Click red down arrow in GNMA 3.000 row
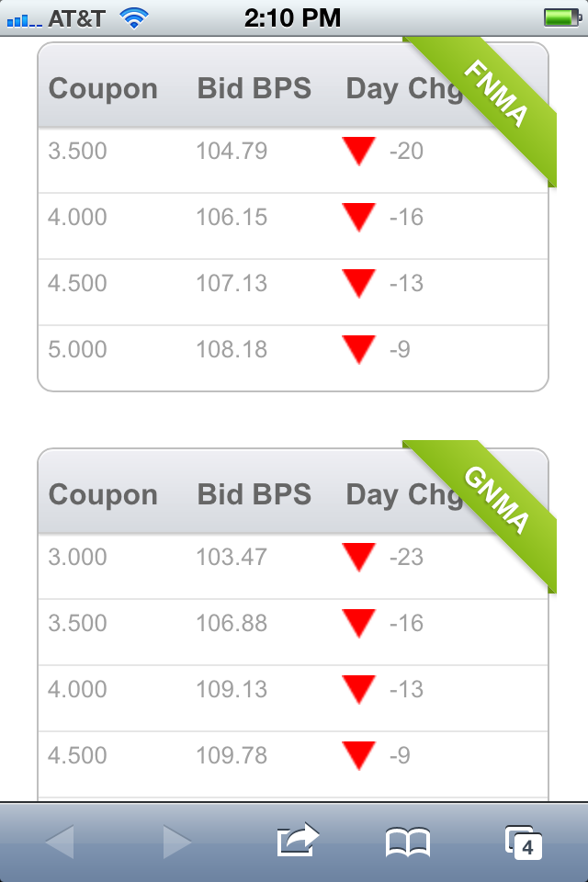Viewport: 588px width, 882px height. (358, 557)
